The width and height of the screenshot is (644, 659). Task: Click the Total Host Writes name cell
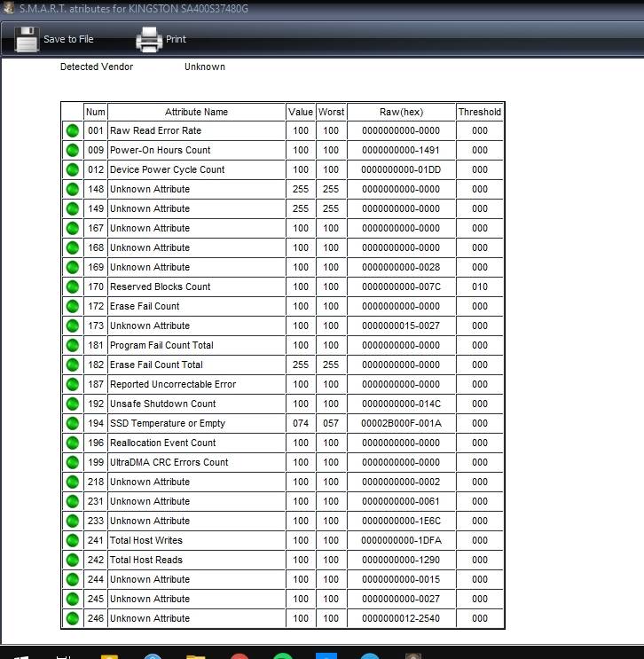coord(196,540)
